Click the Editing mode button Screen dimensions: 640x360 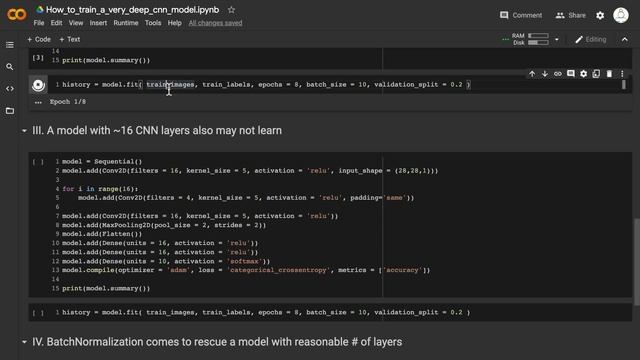click(591, 40)
